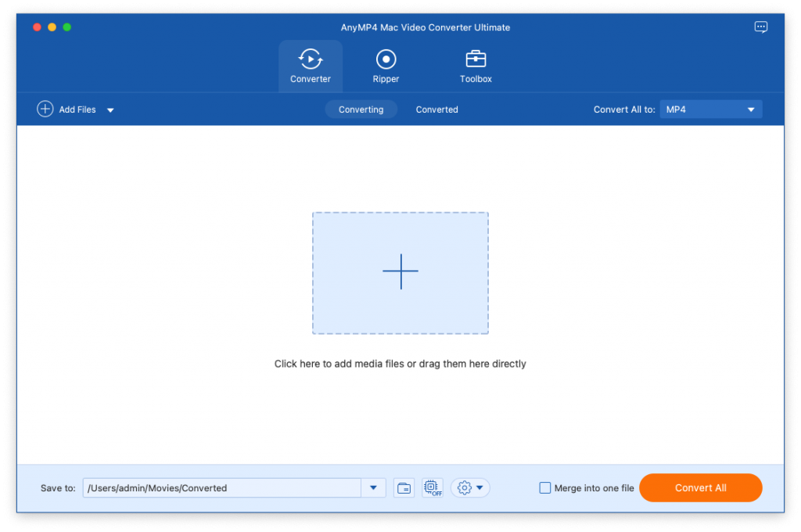Expand the Save to path dropdown
This screenshot has height=532, width=801.
coord(373,487)
